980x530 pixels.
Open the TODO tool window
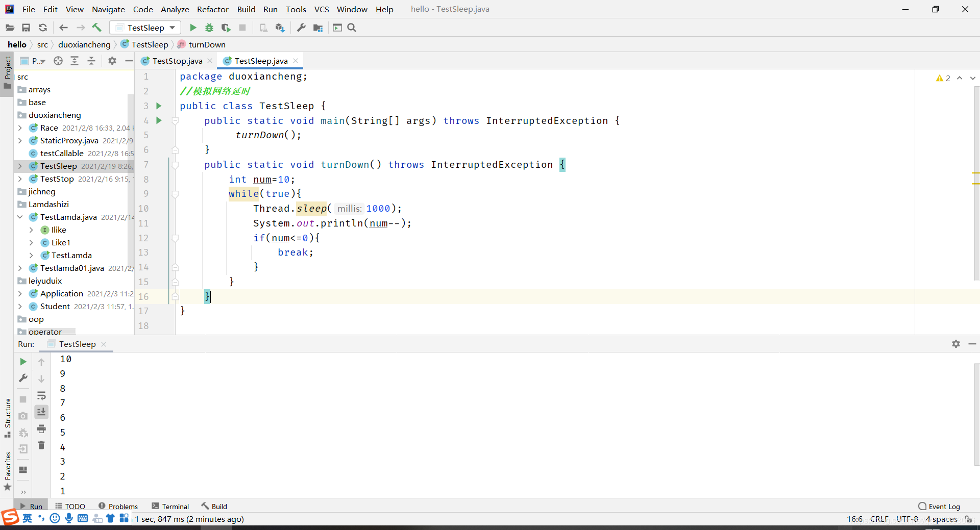(x=70, y=506)
